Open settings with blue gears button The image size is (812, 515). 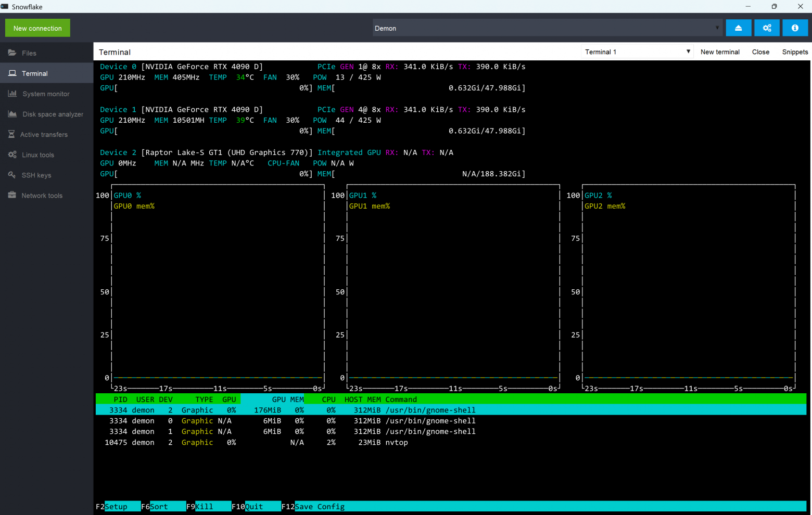(767, 28)
